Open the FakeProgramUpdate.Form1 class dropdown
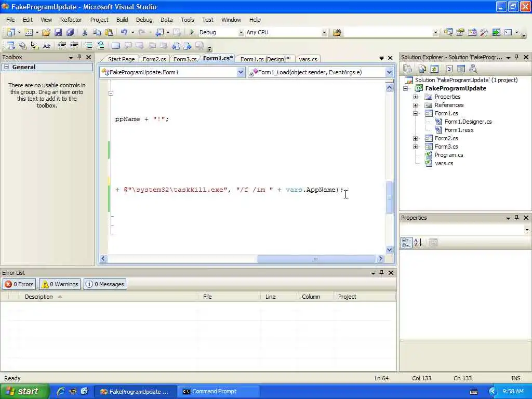The height and width of the screenshot is (399, 532). (x=241, y=72)
